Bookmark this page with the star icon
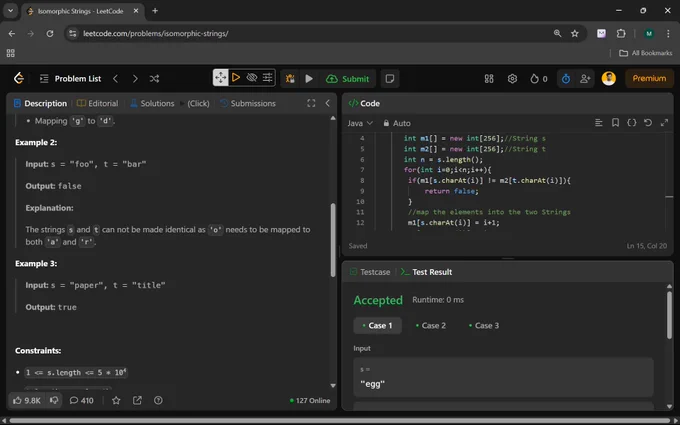The height and width of the screenshot is (425, 680). pos(575,33)
